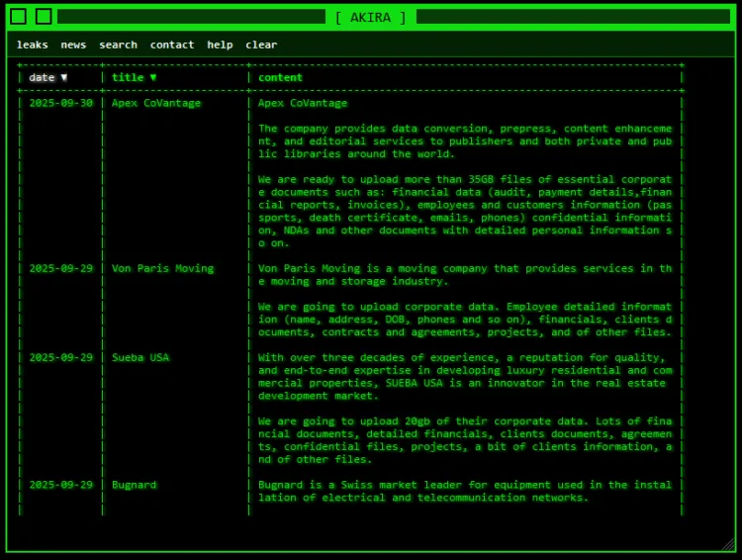Click the 2025-09-29 date beside Bugnard

tap(61, 485)
